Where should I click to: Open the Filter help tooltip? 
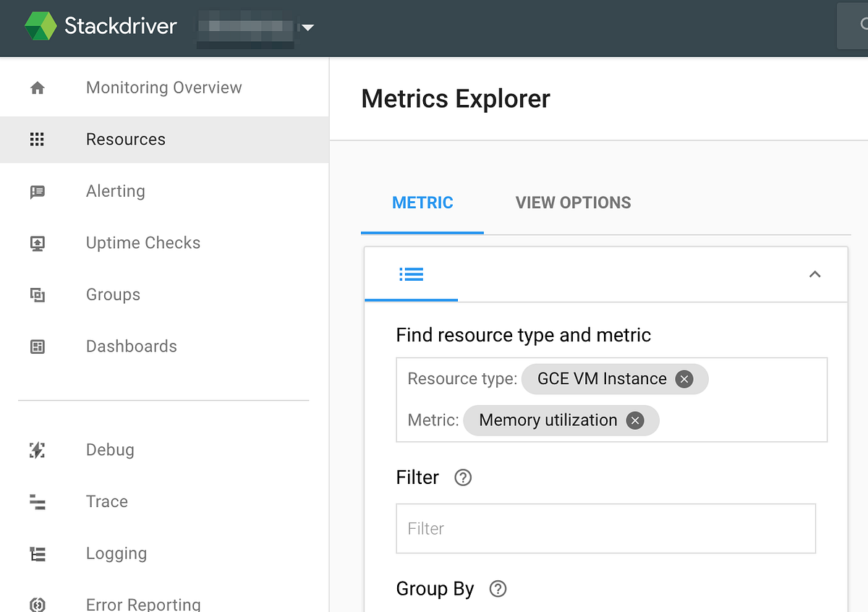coord(463,477)
